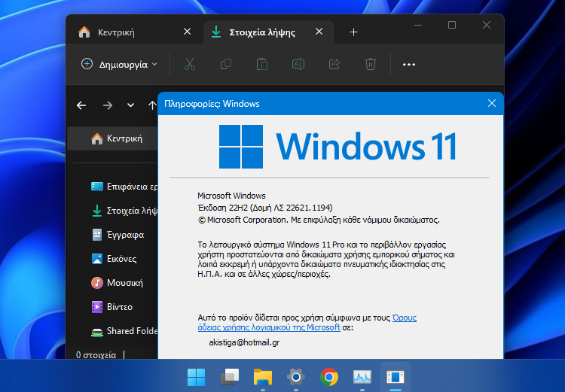Open the Δημιουργία new item dropdown
The height and width of the screenshot is (392, 565).
point(119,64)
